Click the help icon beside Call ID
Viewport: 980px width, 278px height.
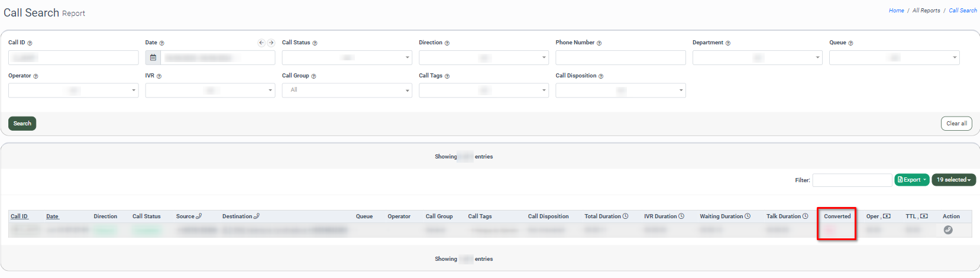click(x=30, y=43)
